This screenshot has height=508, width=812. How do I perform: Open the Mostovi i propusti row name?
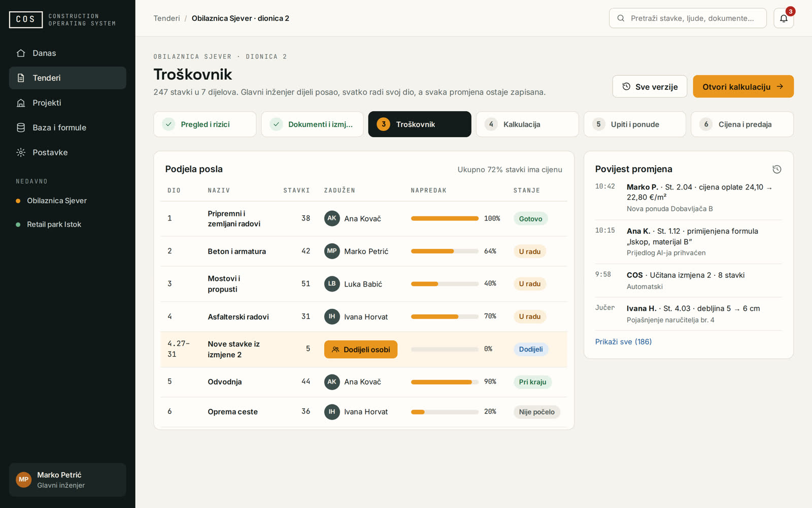pos(224,284)
